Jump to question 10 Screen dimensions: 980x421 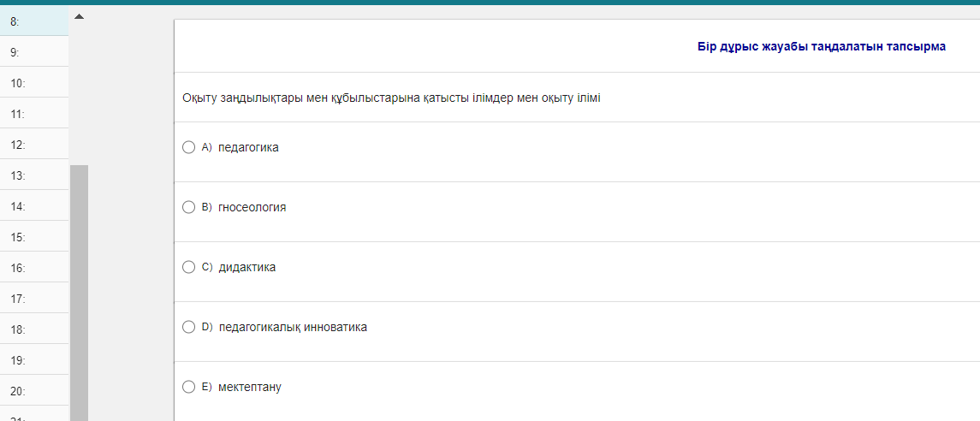tap(34, 83)
